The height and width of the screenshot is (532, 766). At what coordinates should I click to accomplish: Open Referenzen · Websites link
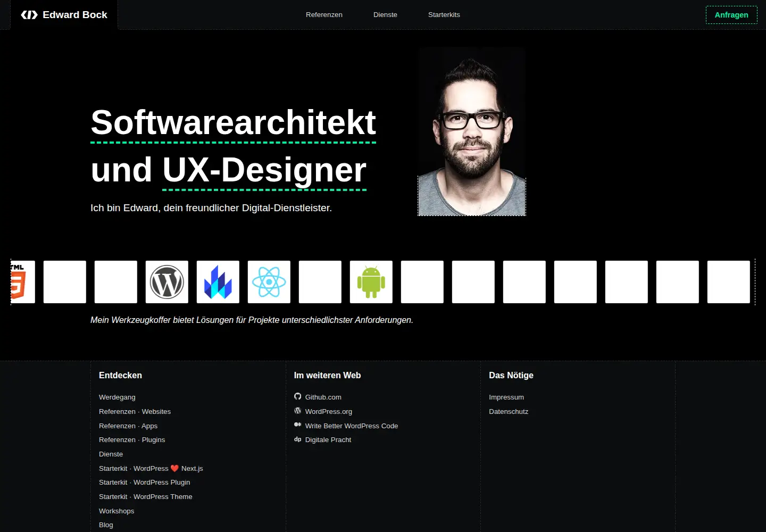tap(135, 412)
